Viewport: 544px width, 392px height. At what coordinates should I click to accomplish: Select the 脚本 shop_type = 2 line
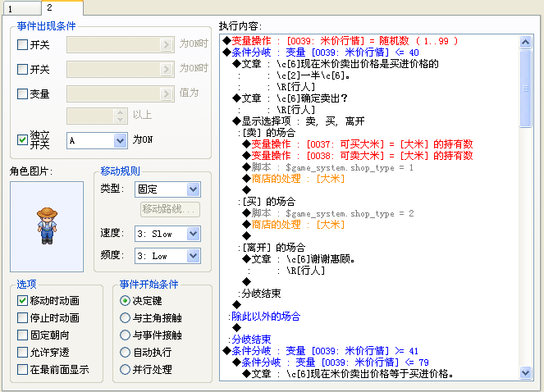pos(327,213)
